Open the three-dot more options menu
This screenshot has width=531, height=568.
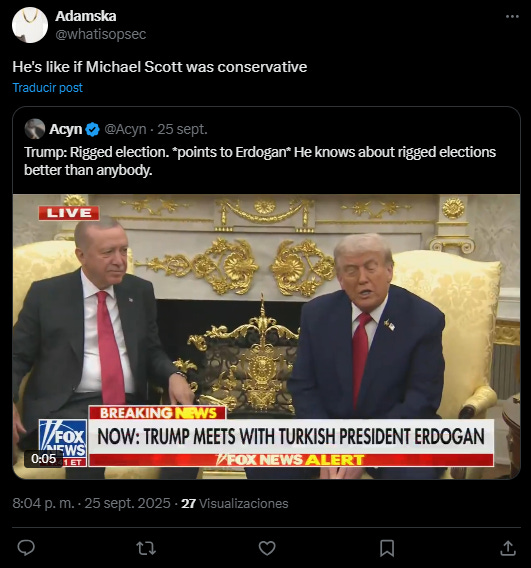coord(512,16)
